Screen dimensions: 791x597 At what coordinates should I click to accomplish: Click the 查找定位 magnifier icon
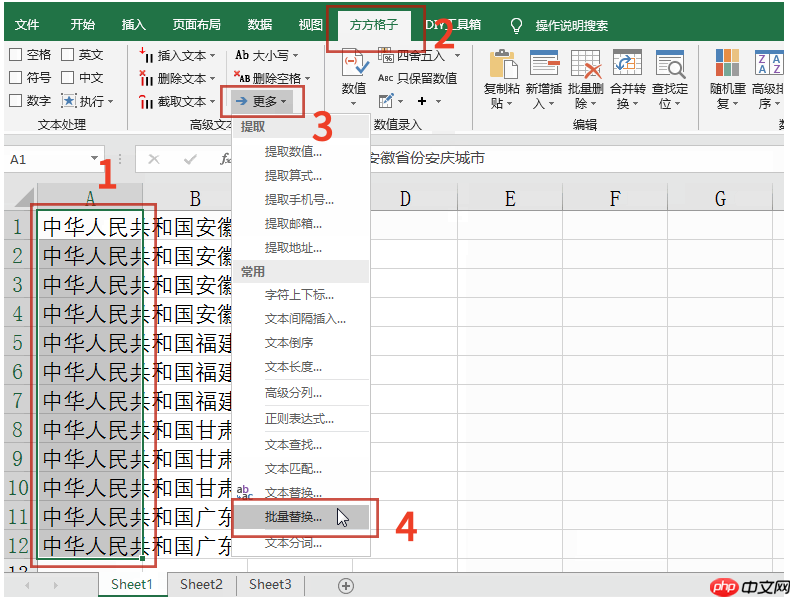(670, 64)
